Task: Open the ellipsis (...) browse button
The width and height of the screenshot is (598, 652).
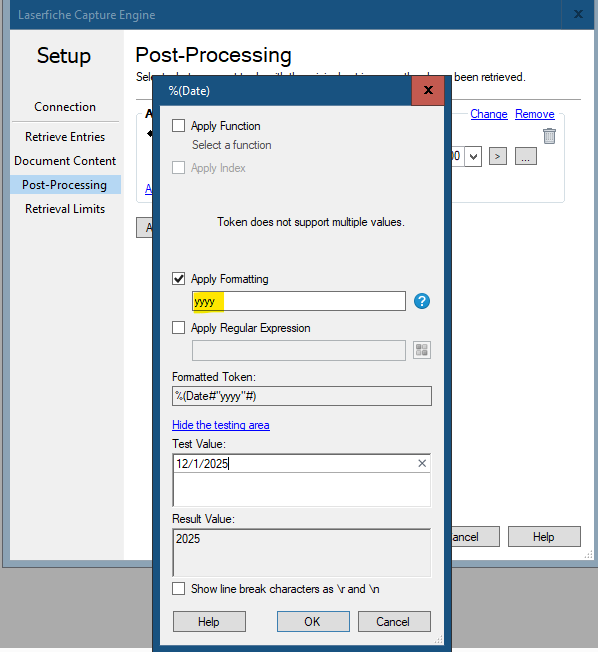Action: (x=526, y=156)
